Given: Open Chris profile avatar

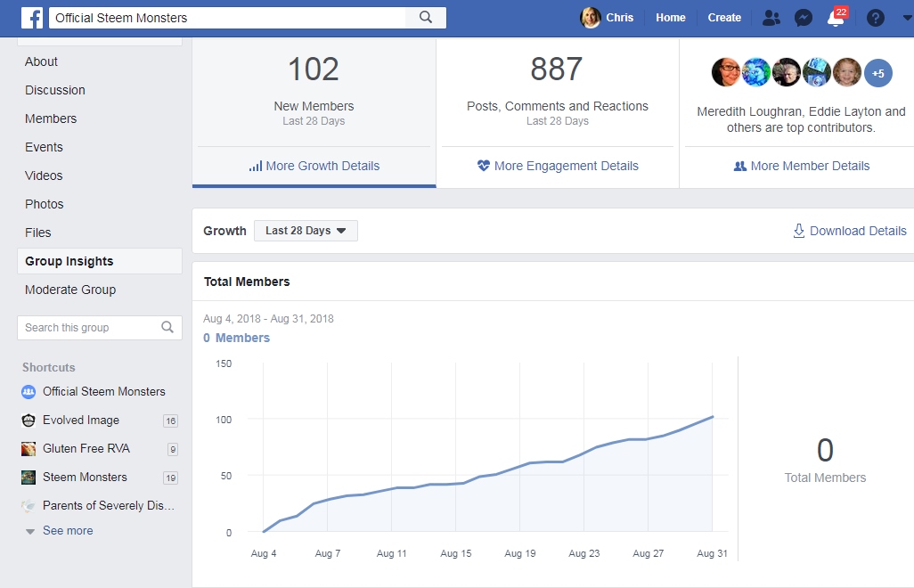Looking at the screenshot, I should coord(590,18).
